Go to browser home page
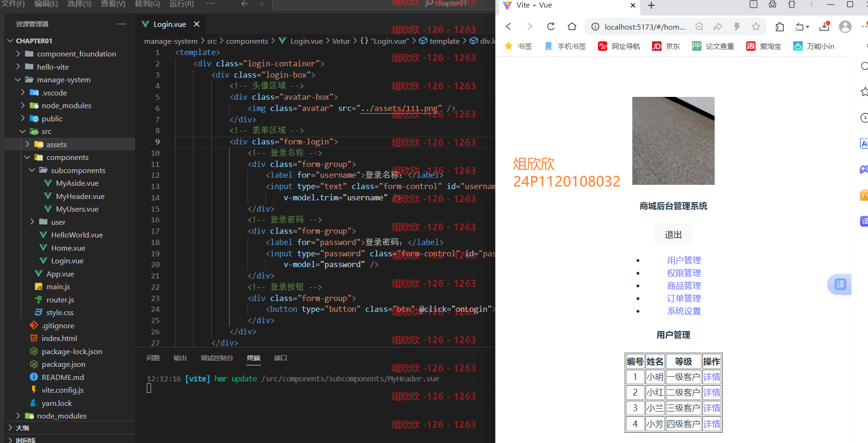This screenshot has height=443, width=868. [x=572, y=26]
